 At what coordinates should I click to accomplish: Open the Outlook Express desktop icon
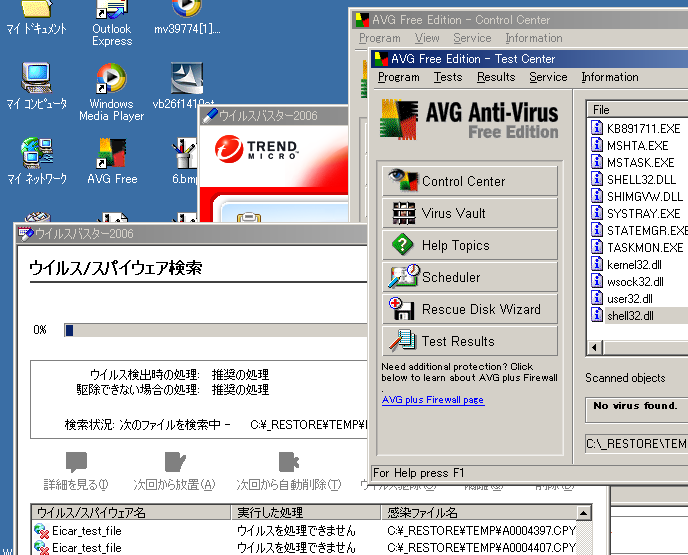click(112, 22)
